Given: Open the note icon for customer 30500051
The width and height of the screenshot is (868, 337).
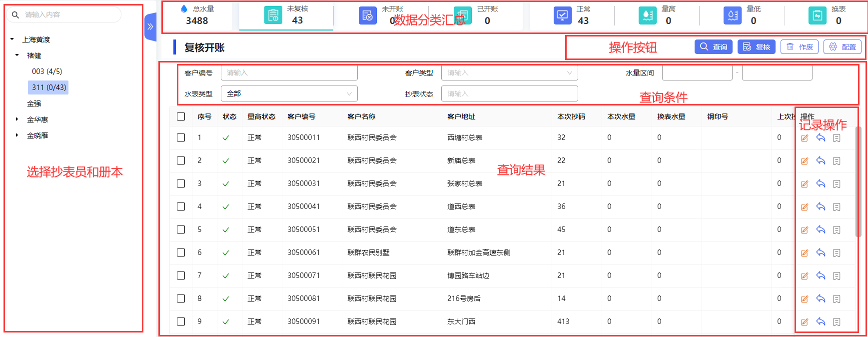Looking at the screenshot, I should tap(837, 230).
